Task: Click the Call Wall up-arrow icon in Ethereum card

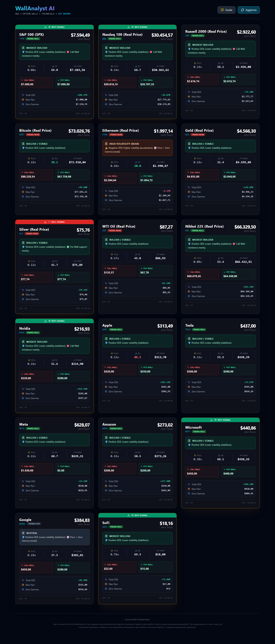Action: (x=105, y=176)
